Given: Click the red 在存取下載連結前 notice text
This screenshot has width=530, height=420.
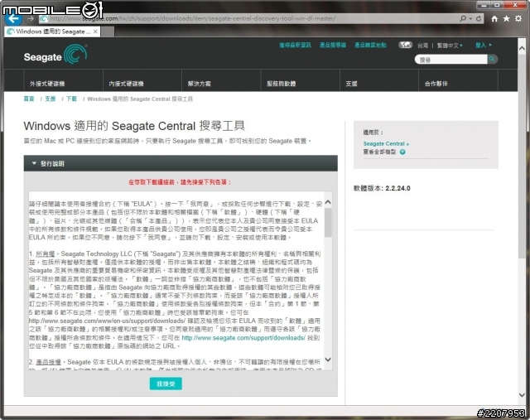Looking at the screenshot, I should pos(181,182).
